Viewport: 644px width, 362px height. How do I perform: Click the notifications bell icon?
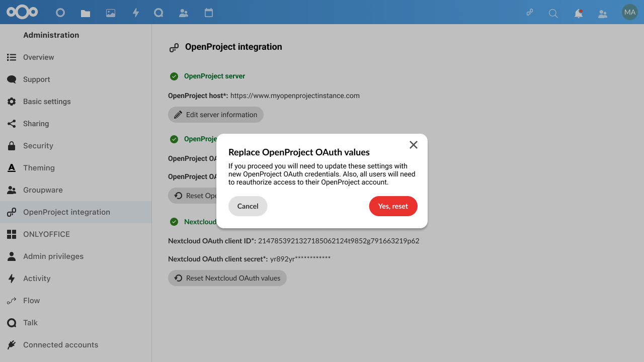click(x=579, y=14)
